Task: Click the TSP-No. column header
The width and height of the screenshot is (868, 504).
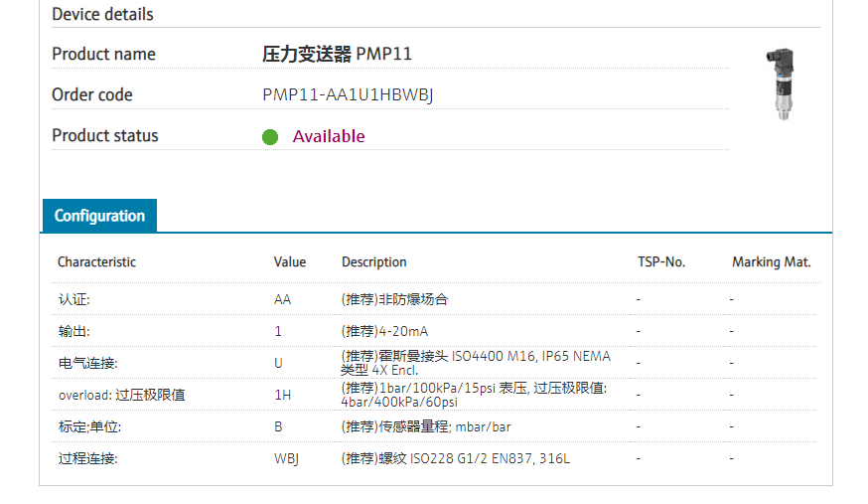Action: click(x=661, y=262)
